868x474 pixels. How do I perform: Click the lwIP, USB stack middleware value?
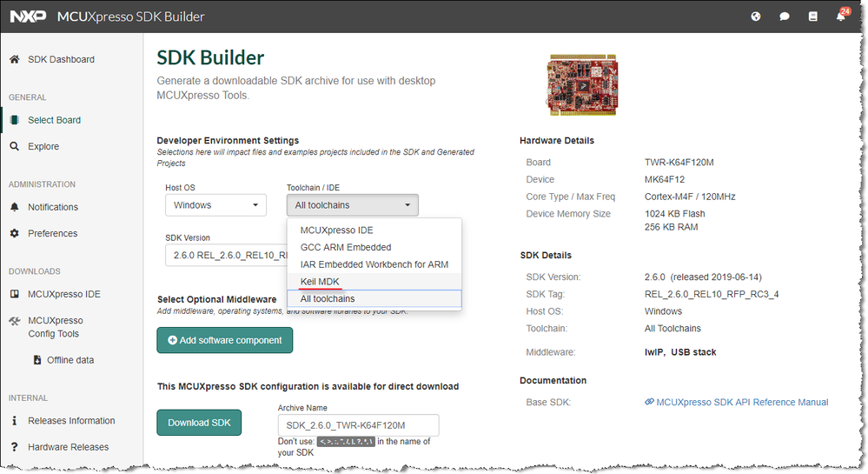coord(680,352)
